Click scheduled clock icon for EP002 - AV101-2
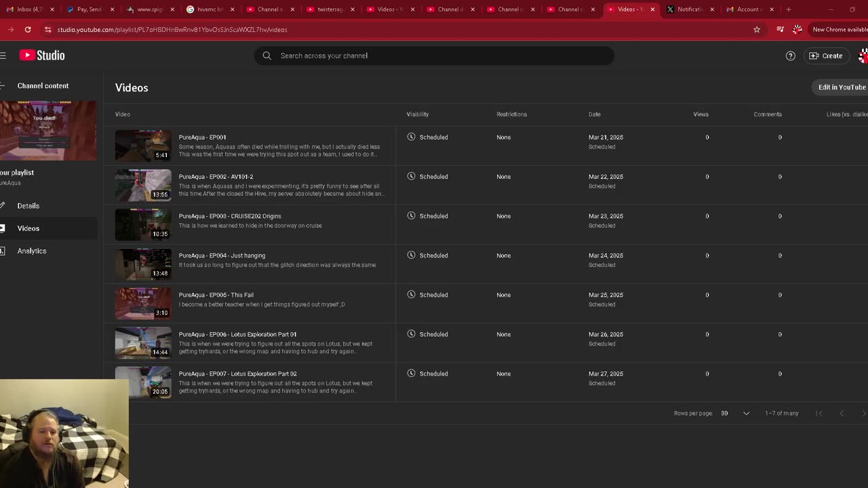Image resolution: width=868 pixels, height=488 pixels. pos(411,176)
